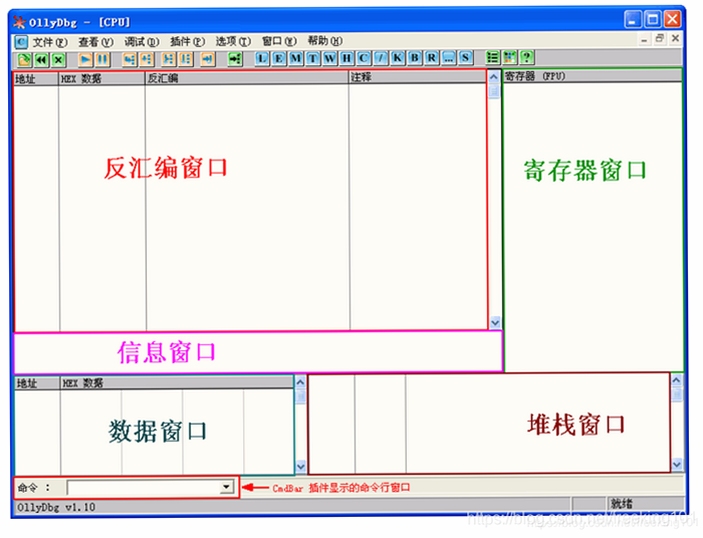Click stack pane scrollbar down arrow

[677, 464]
